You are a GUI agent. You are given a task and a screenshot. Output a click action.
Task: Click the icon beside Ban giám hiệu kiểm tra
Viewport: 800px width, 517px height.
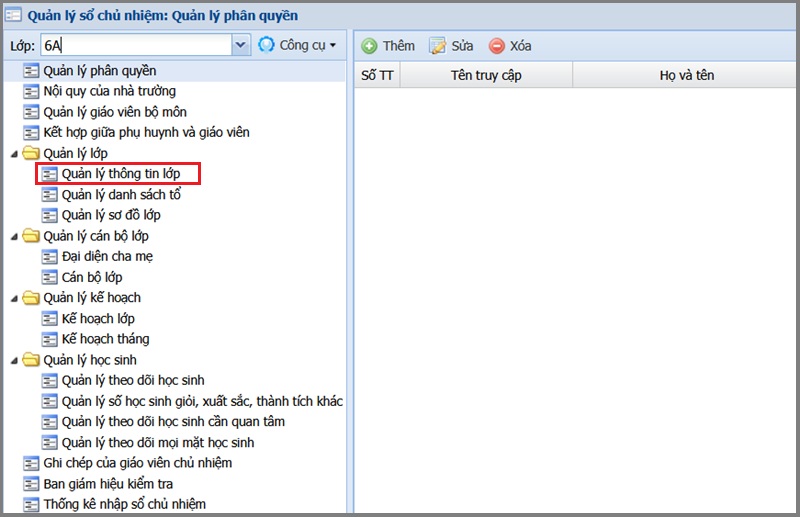tap(31, 484)
